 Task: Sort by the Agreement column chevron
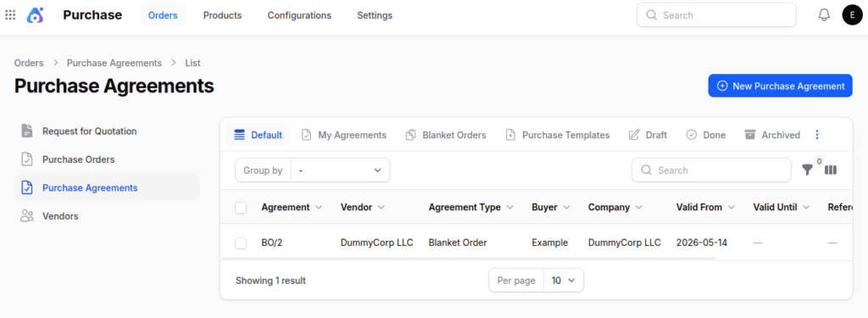[x=319, y=207]
